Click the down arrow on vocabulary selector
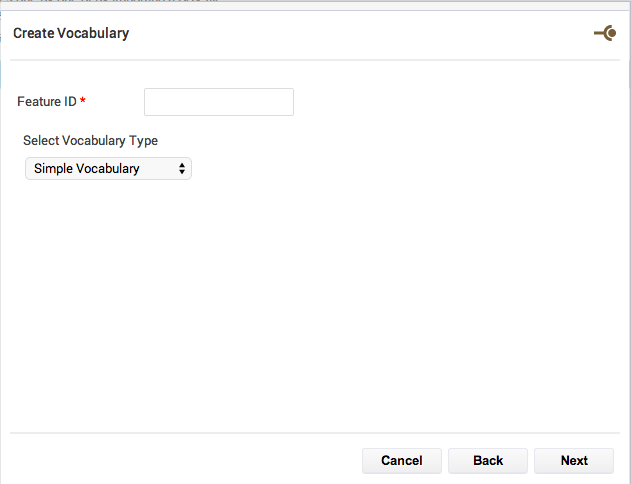Image resolution: width=631 pixels, height=484 pixels. click(182, 172)
